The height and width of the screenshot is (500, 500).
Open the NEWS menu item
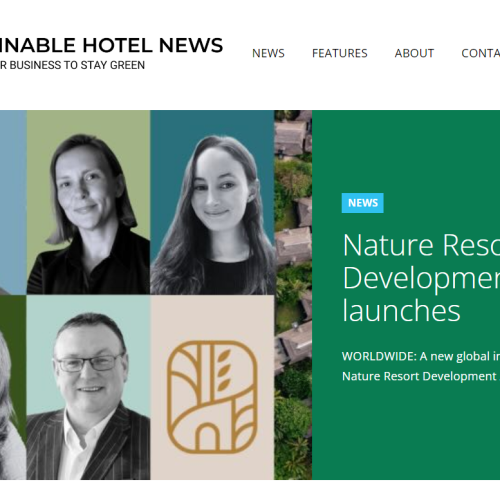268,53
